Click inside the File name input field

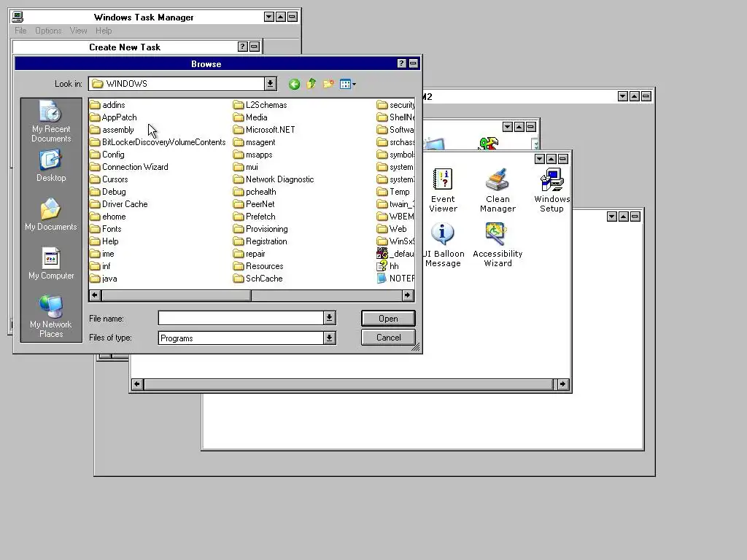pyautogui.click(x=241, y=318)
